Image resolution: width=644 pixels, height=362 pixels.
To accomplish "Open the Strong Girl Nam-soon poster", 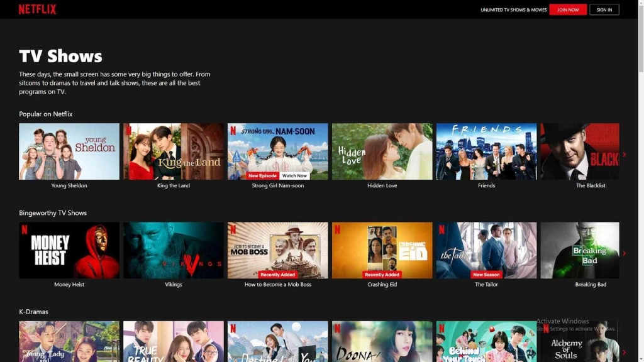I will pyautogui.click(x=277, y=151).
